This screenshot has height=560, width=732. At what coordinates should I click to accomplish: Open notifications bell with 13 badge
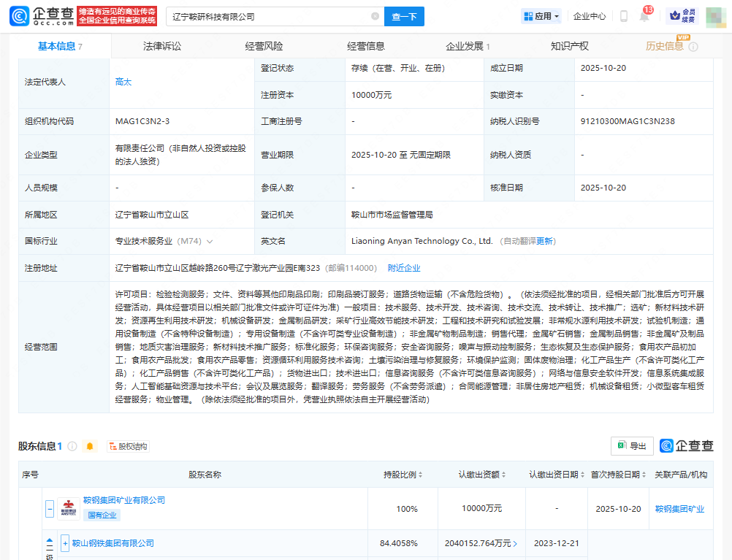tap(644, 16)
